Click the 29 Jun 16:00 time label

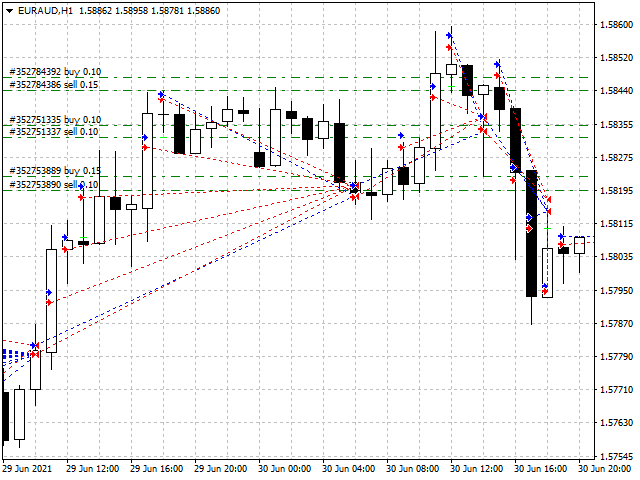pos(156,469)
